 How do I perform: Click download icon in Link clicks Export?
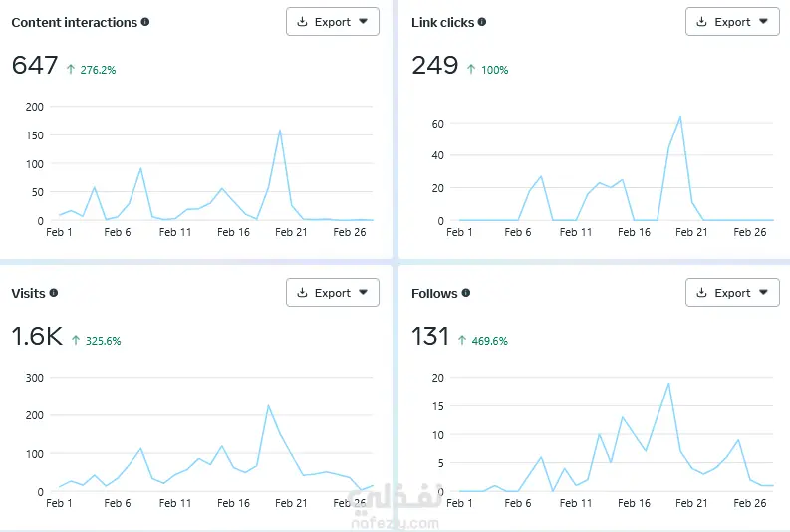coord(701,22)
